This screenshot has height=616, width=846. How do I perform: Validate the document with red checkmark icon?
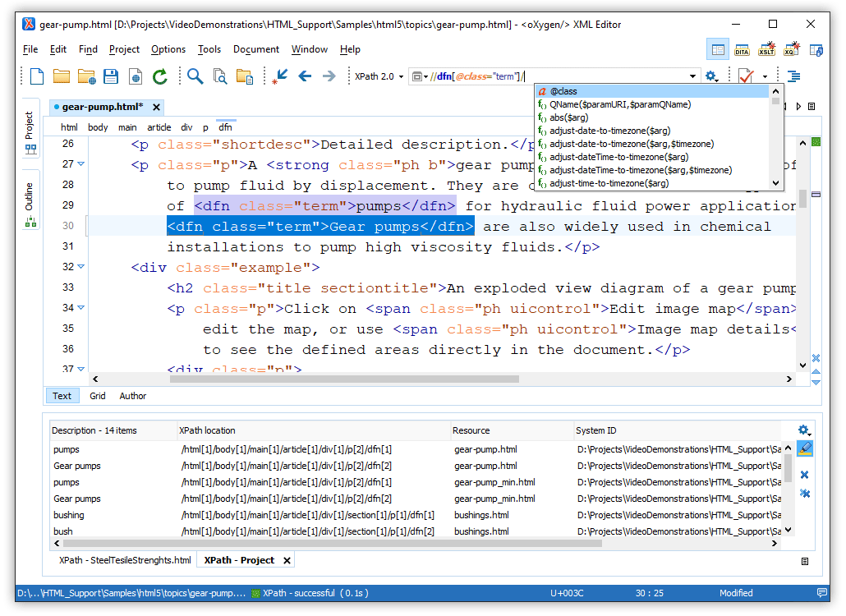point(746,76)
